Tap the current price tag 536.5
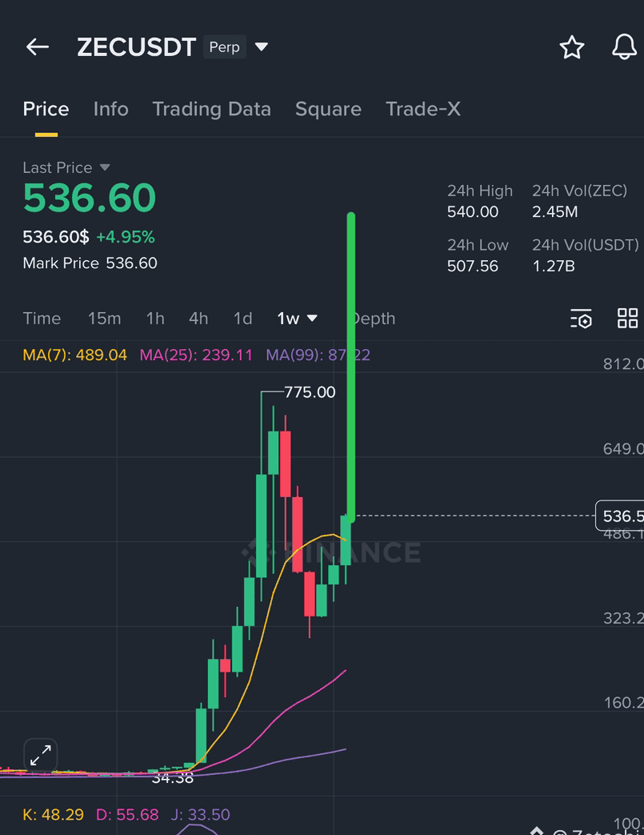644x835 pixels. [x=619, y=516]
